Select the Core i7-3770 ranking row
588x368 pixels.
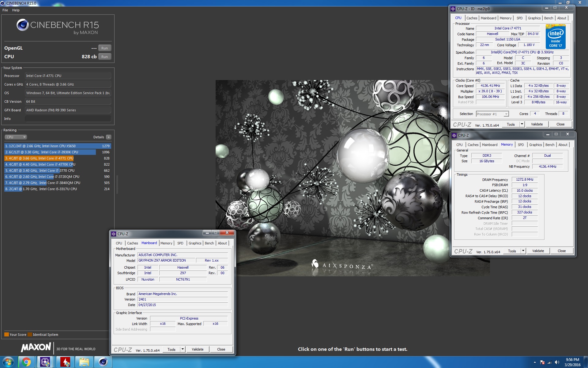[58, 171]
